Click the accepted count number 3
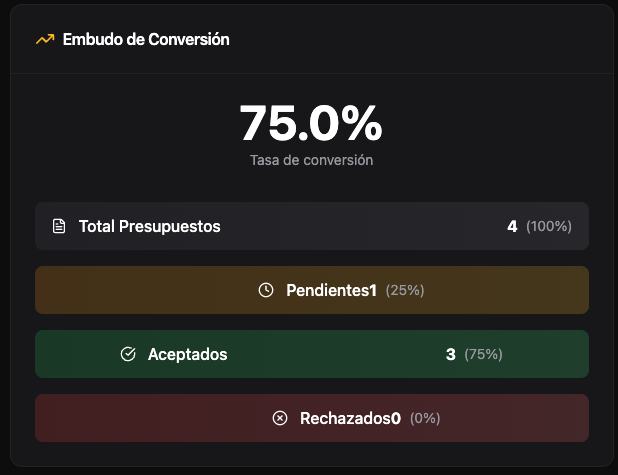618x475 pixels. (451, 354)
